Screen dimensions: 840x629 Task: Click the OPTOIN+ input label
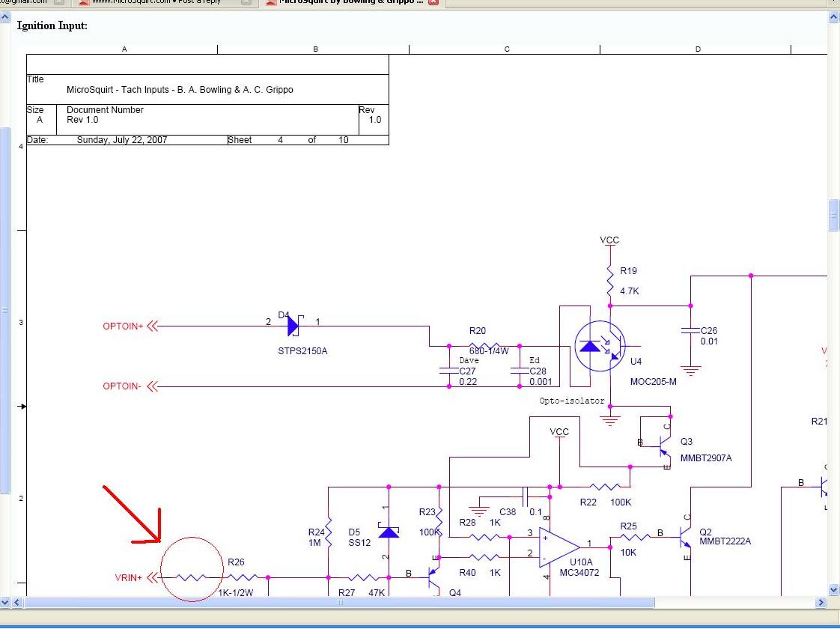click(123, 326)
